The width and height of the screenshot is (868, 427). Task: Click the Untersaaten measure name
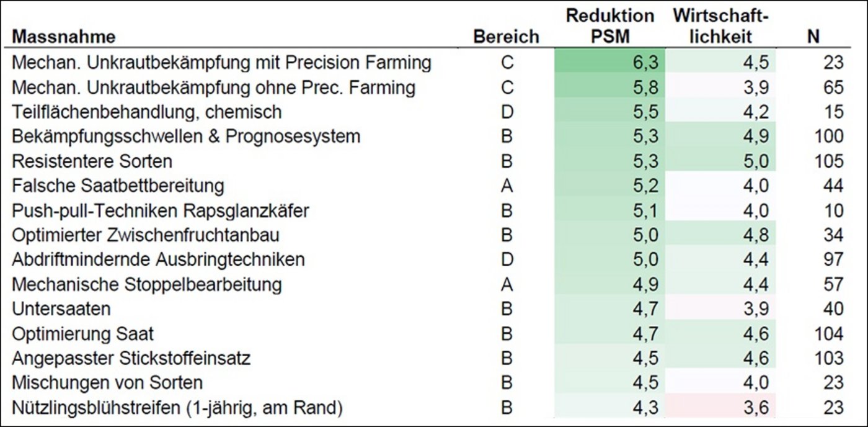pos(61,309)
